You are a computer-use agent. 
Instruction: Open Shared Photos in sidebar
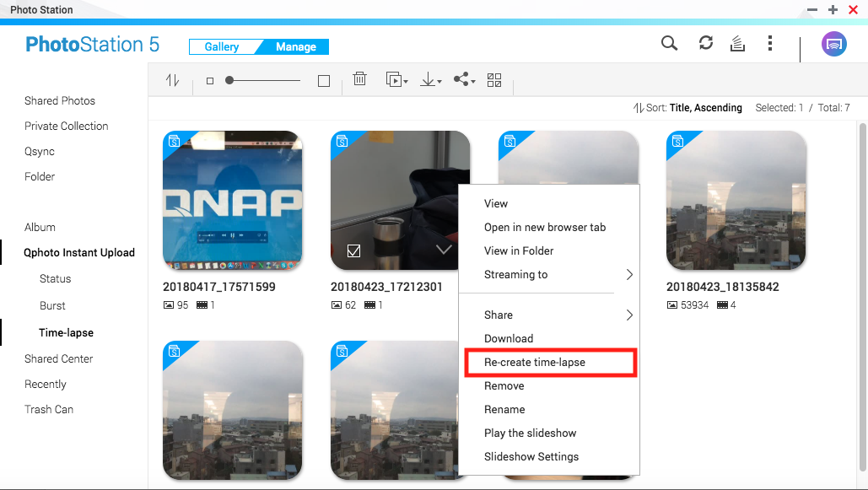(60, 100)
